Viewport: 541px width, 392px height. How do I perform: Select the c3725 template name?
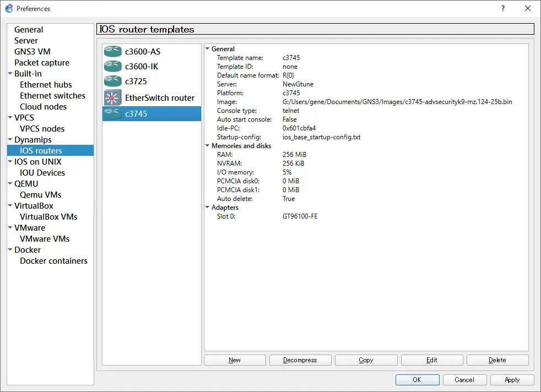(136, 81)
